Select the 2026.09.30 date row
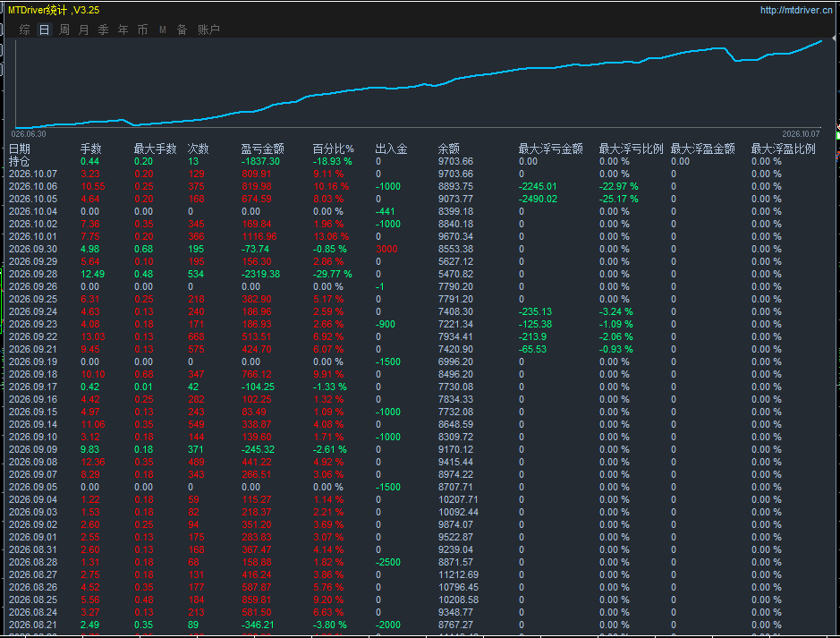The height and width of the screenshot is (638, 840). pyautogui.click(x=33, y=249)
